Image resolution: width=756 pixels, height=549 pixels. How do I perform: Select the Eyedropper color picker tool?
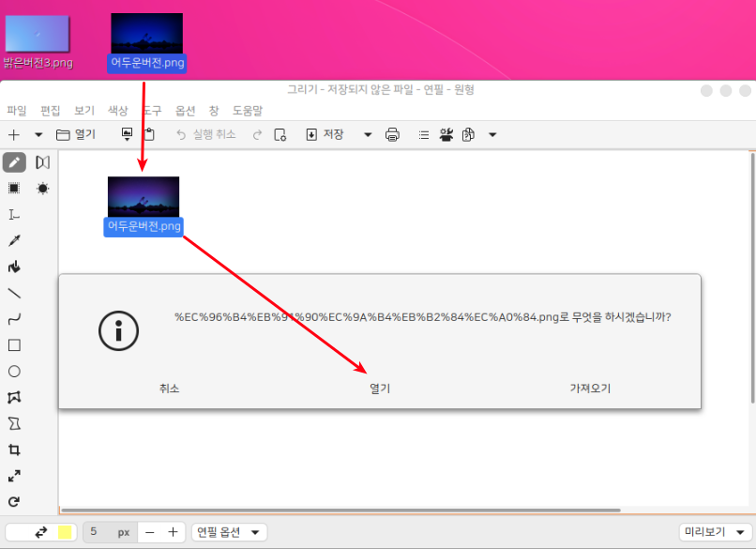tap(14, 241)
